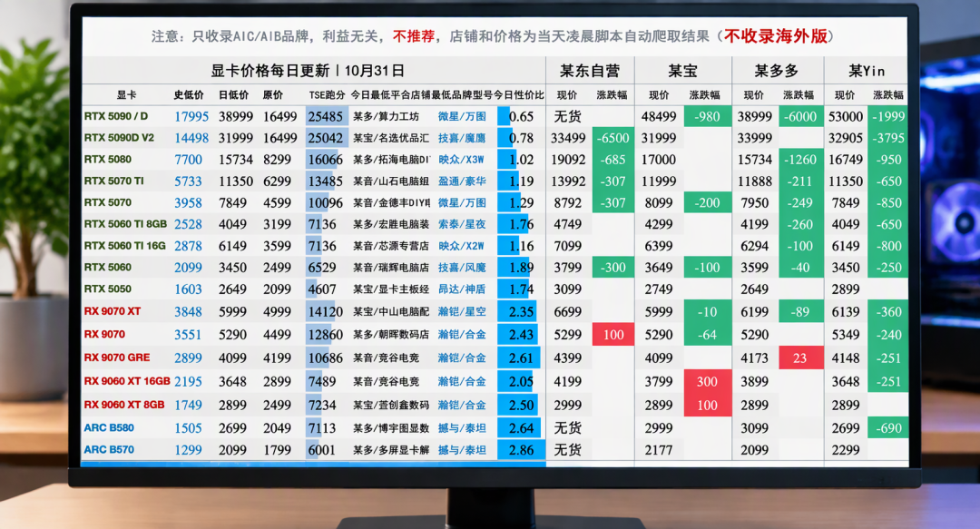Screen dimensions: 980x529
Task: Select the 某宝 platform header
Action: (x=682, y=71)
